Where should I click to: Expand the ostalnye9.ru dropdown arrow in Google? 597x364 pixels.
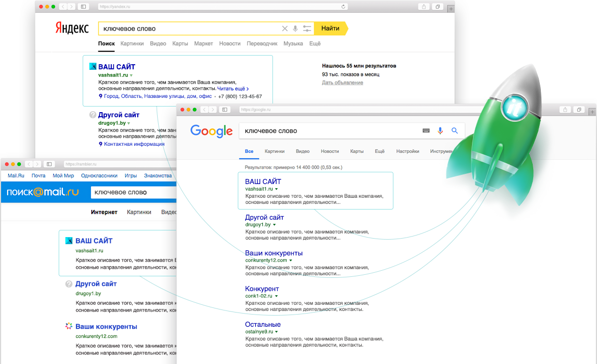point(277,332)
